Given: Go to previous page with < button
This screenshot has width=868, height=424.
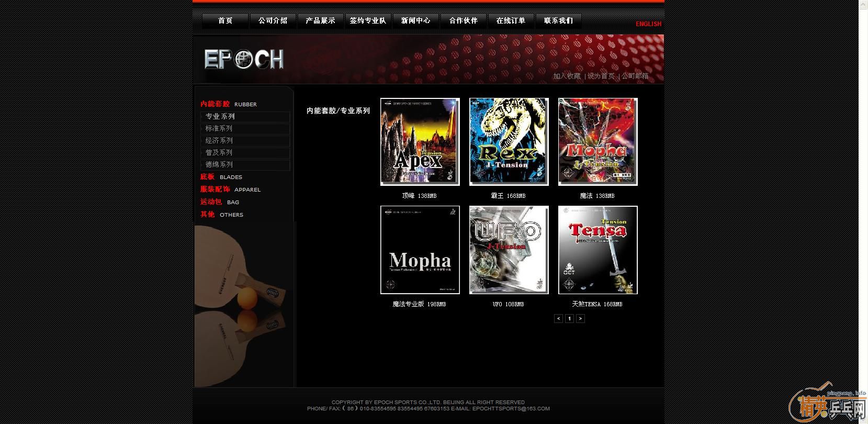Looking at the screenshot, I should click(558, 318).
